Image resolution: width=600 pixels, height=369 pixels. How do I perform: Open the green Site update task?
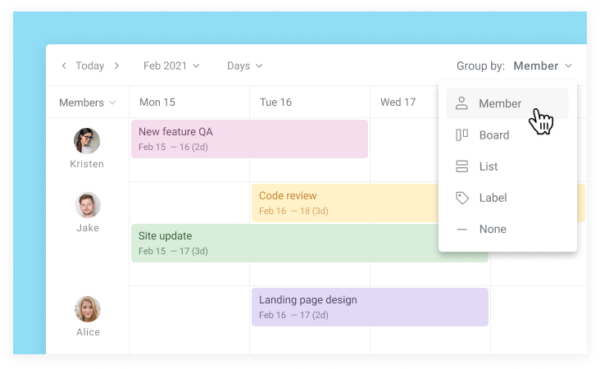point(285,243)
